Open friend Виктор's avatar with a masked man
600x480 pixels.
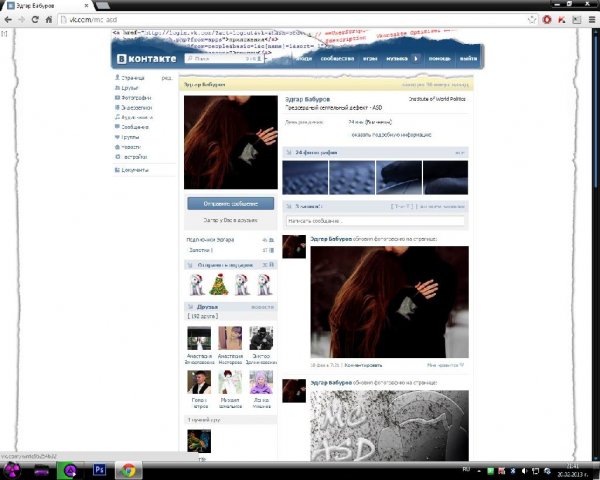coord(261,338)
